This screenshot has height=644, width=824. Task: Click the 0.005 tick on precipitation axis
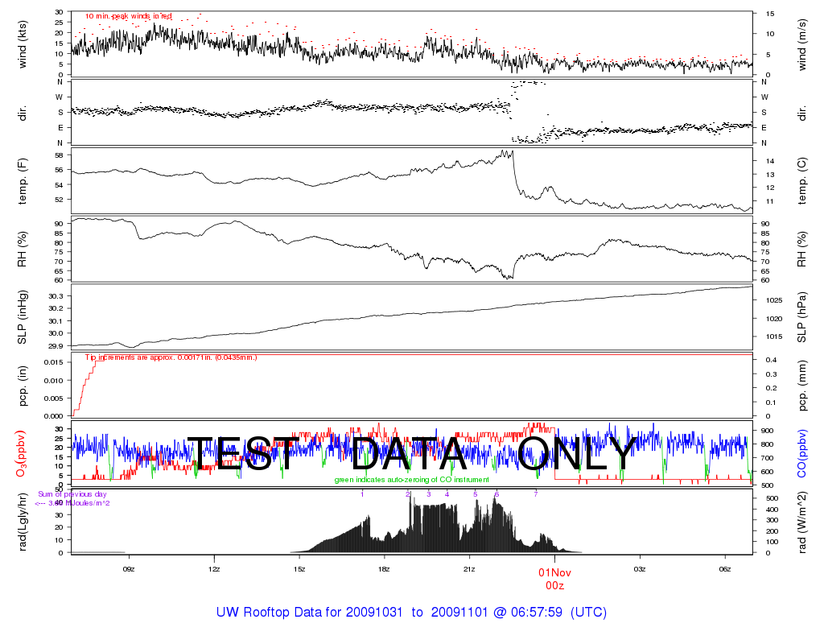point(54,398)
